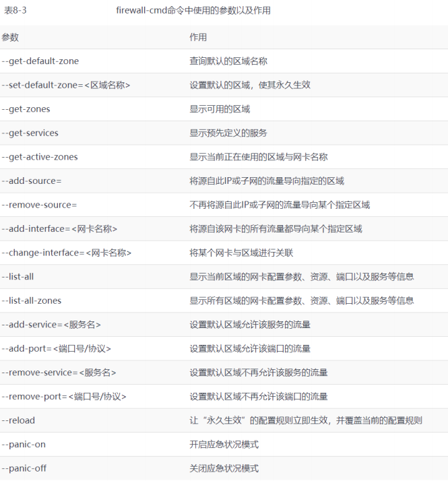Select the --change-interface=<网卡名称> cell

[x=66, y=253]
